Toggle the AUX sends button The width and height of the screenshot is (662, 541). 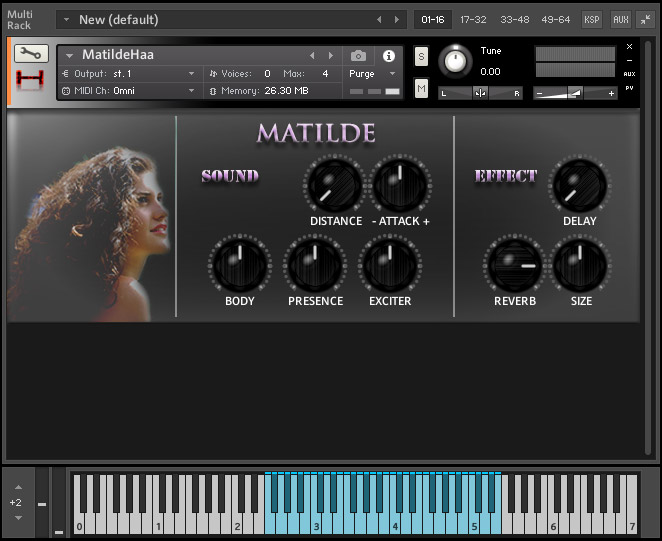(x=620, y=19)
